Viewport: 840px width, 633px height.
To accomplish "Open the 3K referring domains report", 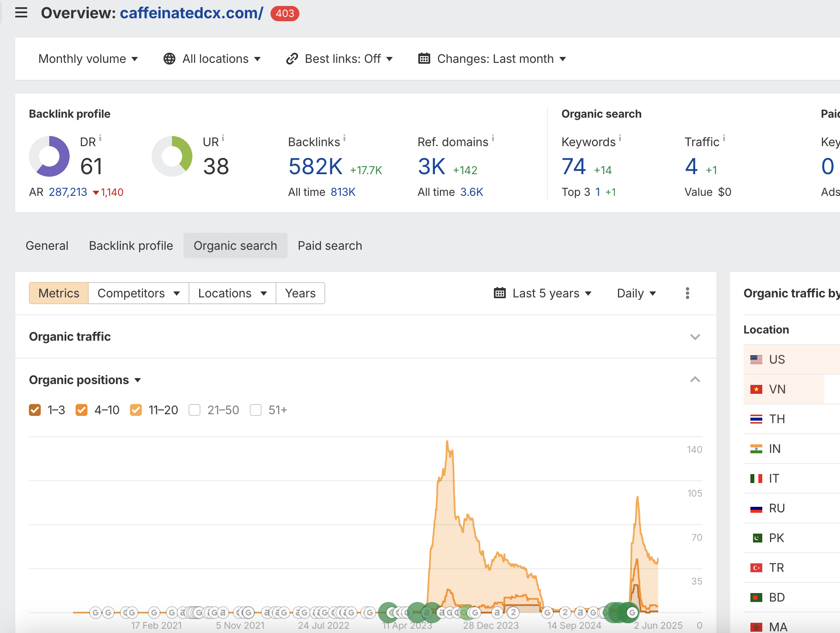I will click(x=431, y=167).
